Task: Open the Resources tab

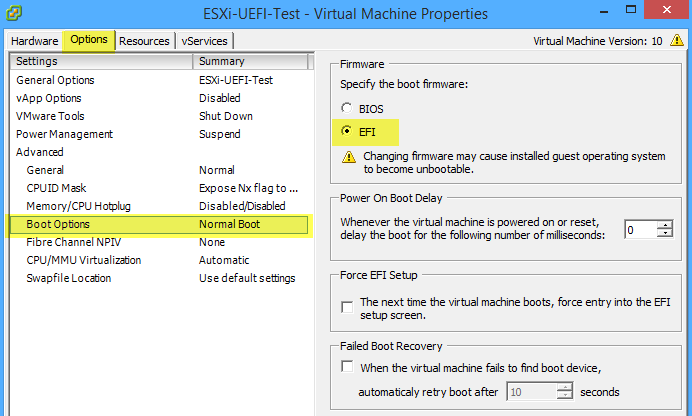Action: (x=145, y=41)
